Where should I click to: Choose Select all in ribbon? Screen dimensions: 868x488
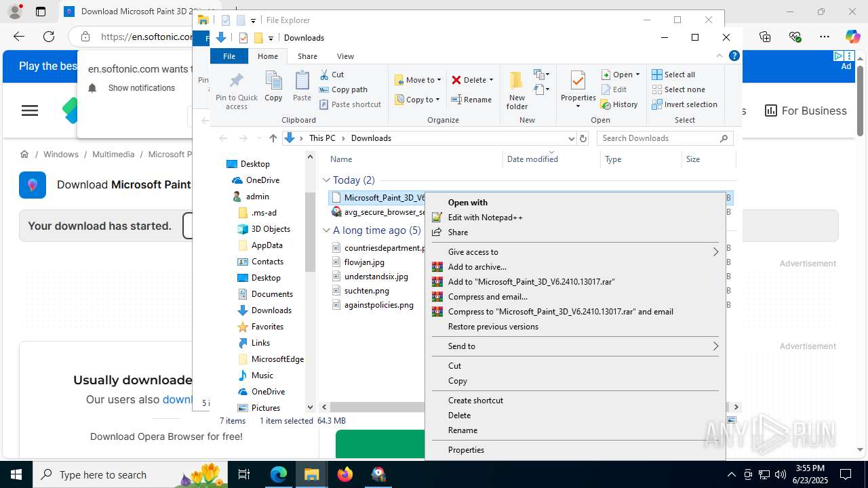coord(673,75)
